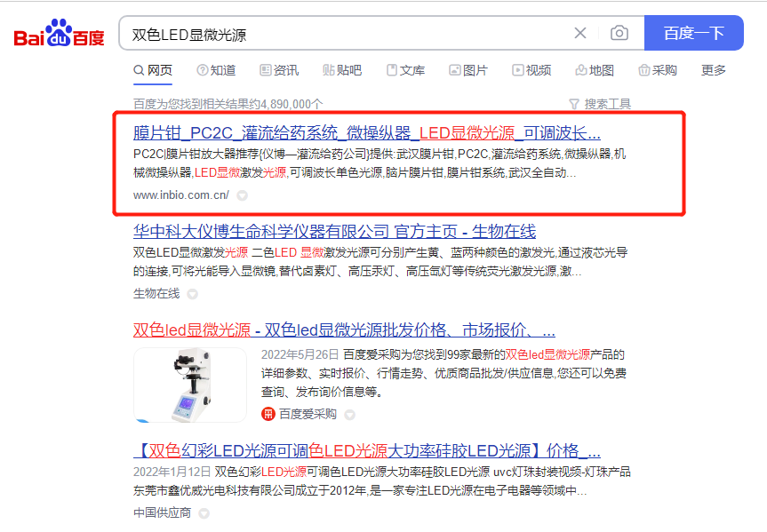Click the result count text 约4,890,000个

tap(284, 104)
